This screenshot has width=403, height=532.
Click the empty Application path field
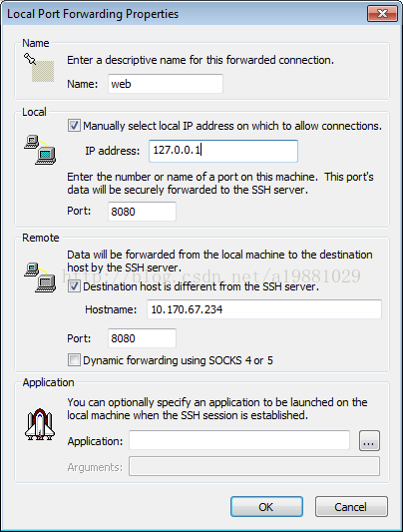(x=239, y=440)
